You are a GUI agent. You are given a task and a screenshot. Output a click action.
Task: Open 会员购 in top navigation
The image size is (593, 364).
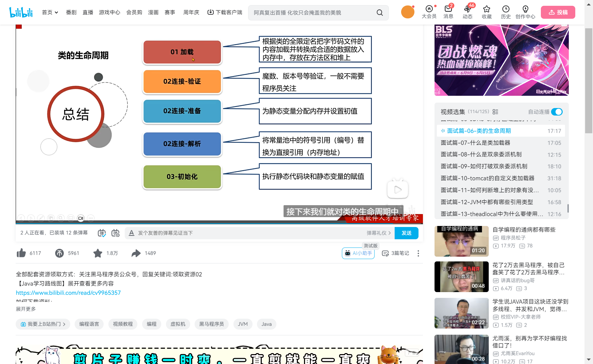[x=134, y=12]
